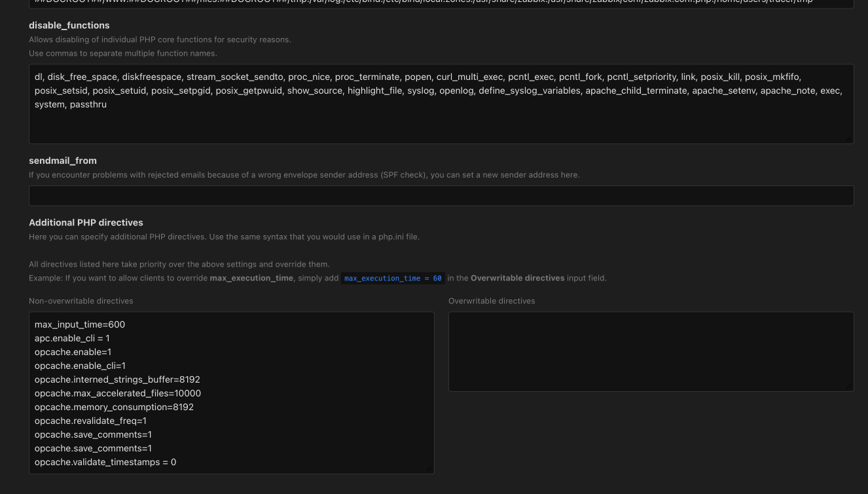This screenshot has height=494, width=868.
Task: Click the opcache.interned_strings_buffer=8192 line
Action: [117, 379]
